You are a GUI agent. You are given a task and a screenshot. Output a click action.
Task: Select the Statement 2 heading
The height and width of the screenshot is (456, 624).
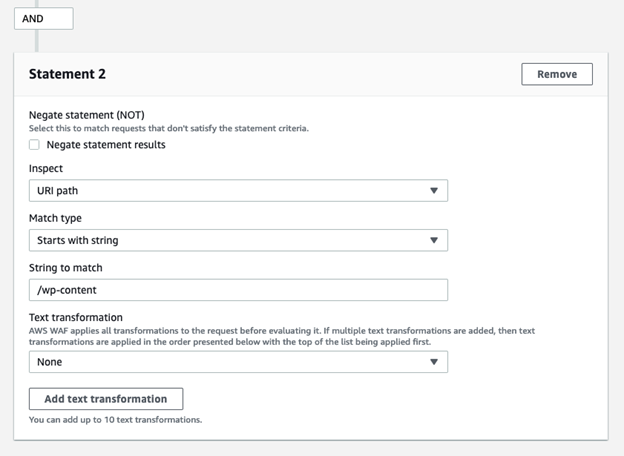67,74
